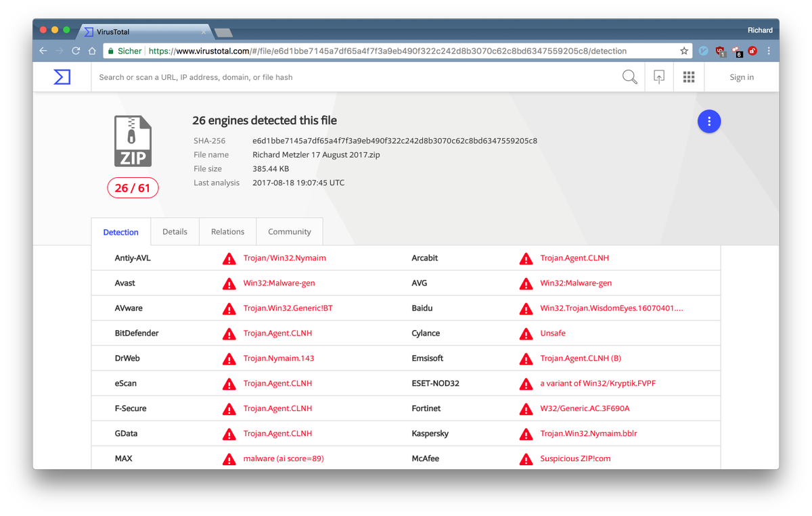Bookmark the page with the star icon
The image size is (812, 516).
(x=684, y=51)
